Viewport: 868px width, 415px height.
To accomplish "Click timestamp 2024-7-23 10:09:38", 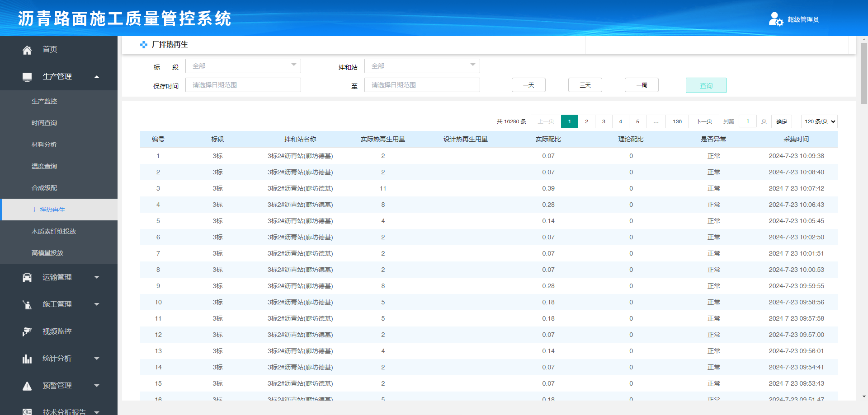I will pyautogui.click(x=796, y=156).
